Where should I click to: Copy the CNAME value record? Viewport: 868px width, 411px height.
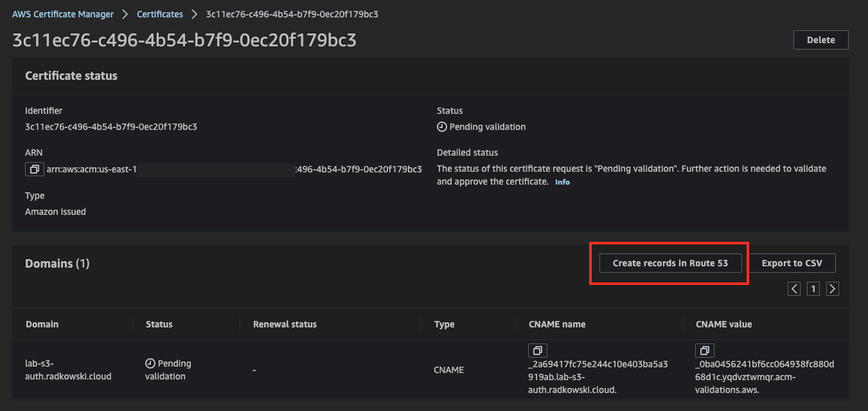pos(704,351)
